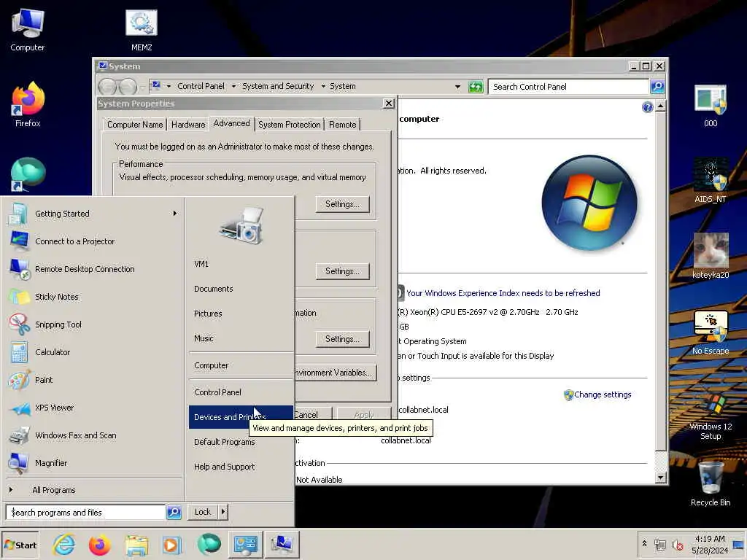Switch to the System Protection tab
The image size is (747, 560).
(x=289, y=124)
